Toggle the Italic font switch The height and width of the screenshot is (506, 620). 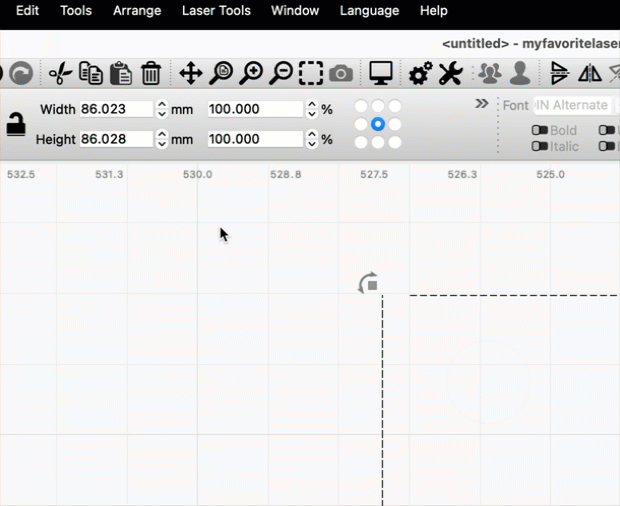[539, 147]
